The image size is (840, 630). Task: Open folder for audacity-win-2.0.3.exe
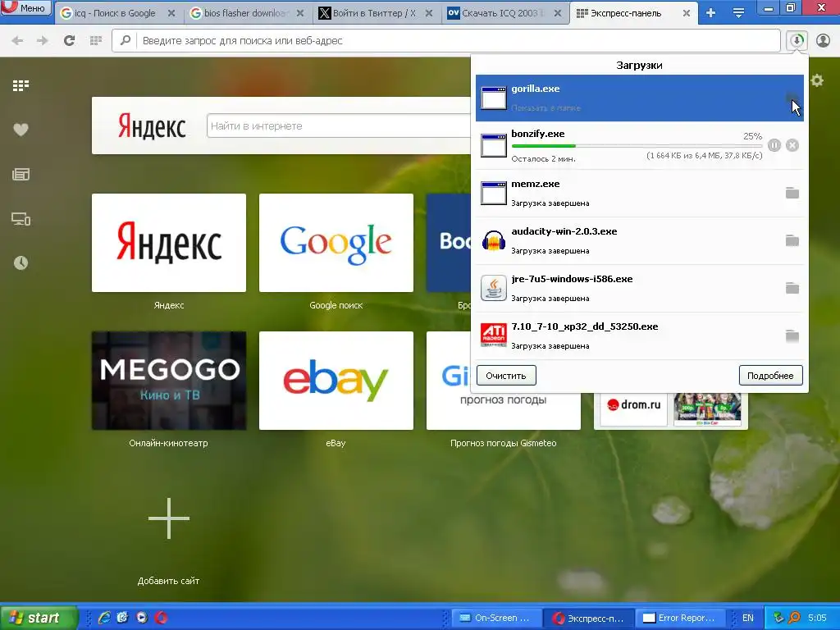click(792, 240)
